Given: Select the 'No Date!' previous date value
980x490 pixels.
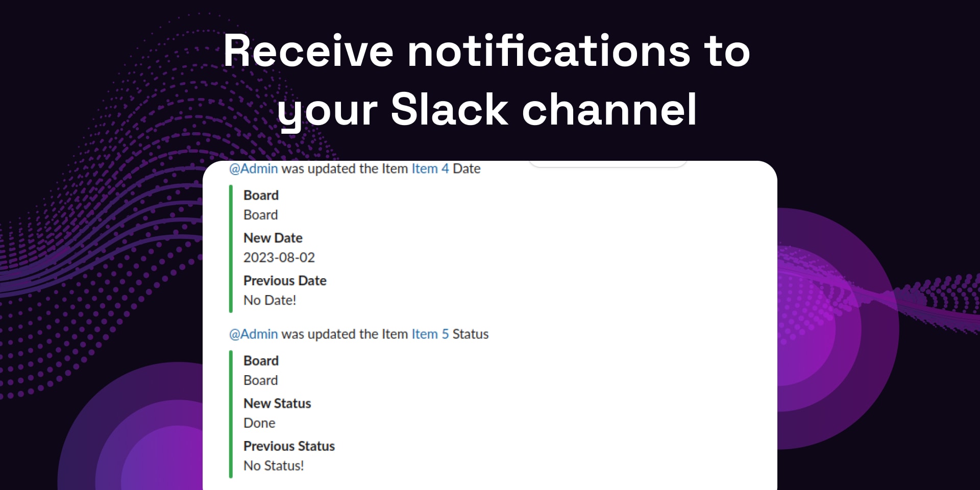Looking at the screenshot, I should [270, 300].
